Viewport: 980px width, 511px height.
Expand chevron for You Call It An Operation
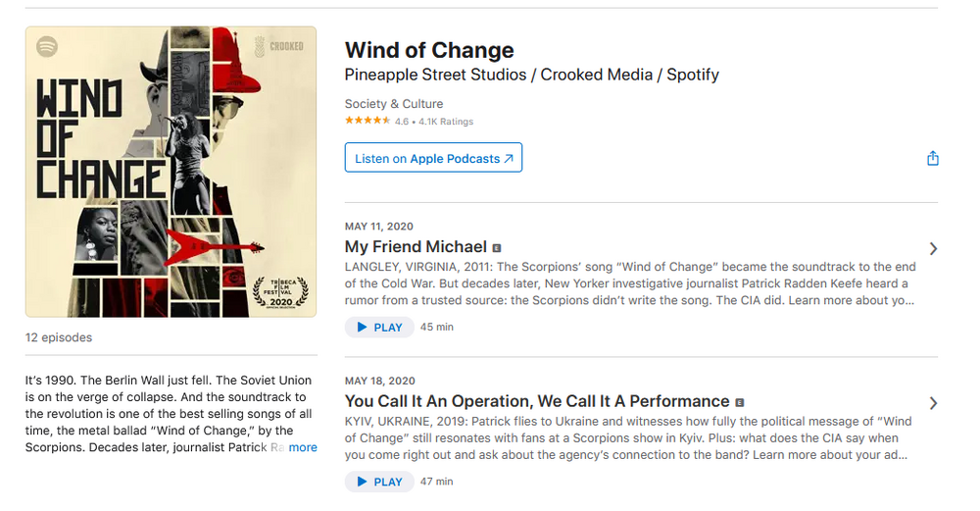point(933,403)
